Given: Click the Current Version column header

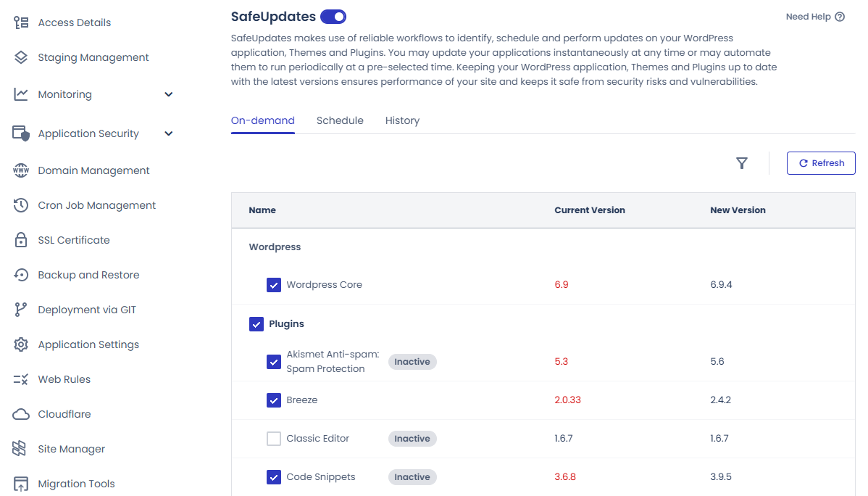Looking at the screenshot, I should 590,210.
